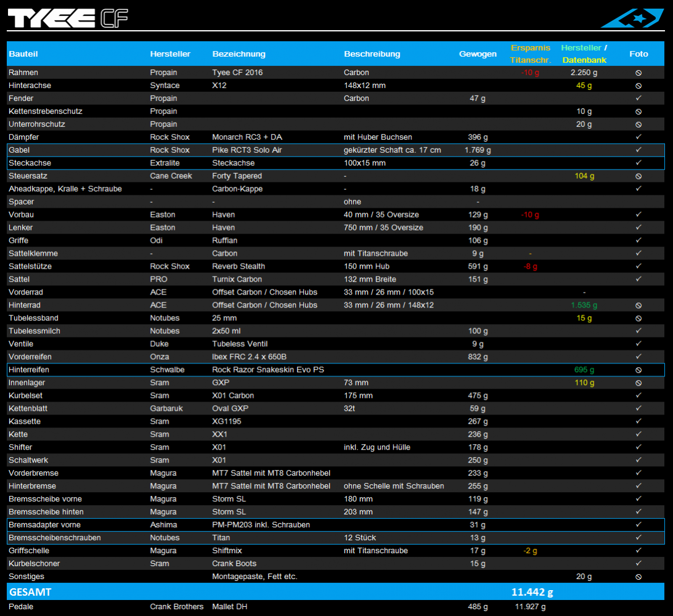Select the Hersteller / Datenbank column header
The width and height of the screenshot is (673, 616).
pos(584,54)
